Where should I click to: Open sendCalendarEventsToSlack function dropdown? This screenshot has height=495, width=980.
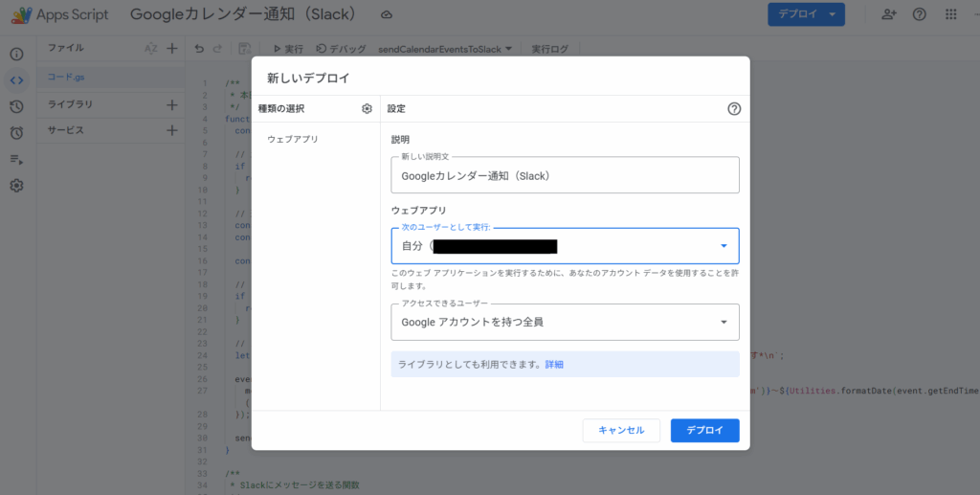click(445, 49)
